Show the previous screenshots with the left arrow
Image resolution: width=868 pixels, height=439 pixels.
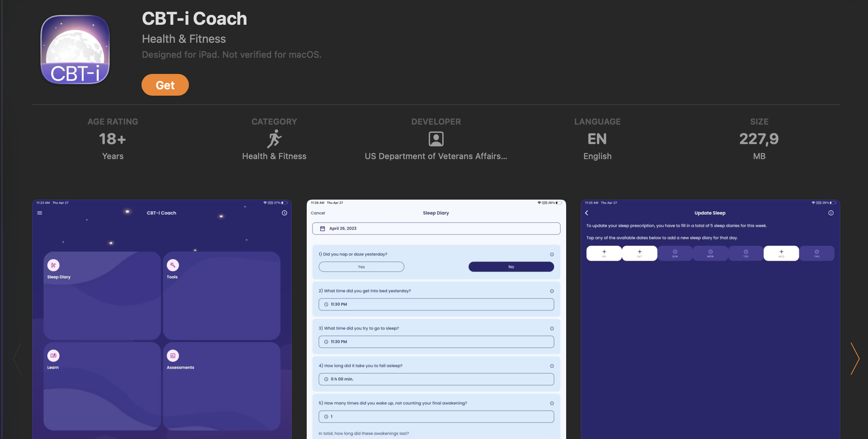17,358
